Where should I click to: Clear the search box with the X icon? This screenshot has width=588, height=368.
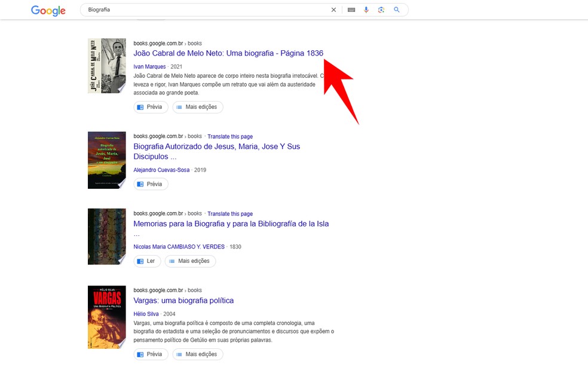(333, 10)
